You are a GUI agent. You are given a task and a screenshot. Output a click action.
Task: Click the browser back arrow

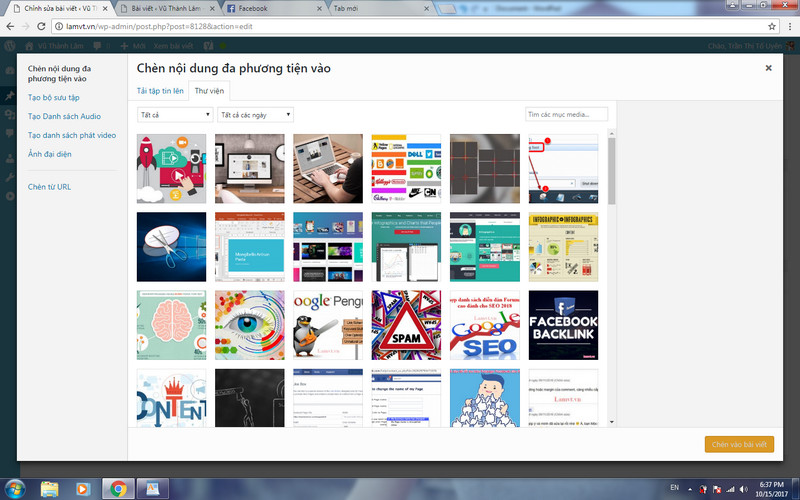pos(10,27)
